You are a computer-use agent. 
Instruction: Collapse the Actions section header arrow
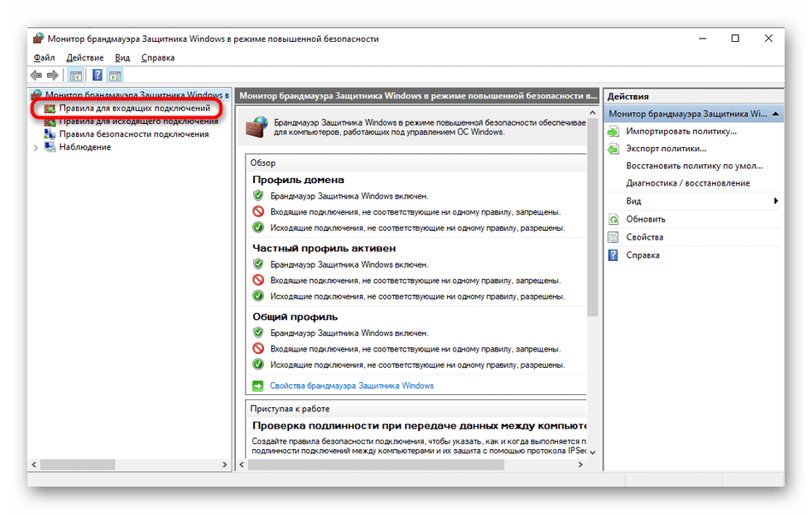[x=775, y=114]
